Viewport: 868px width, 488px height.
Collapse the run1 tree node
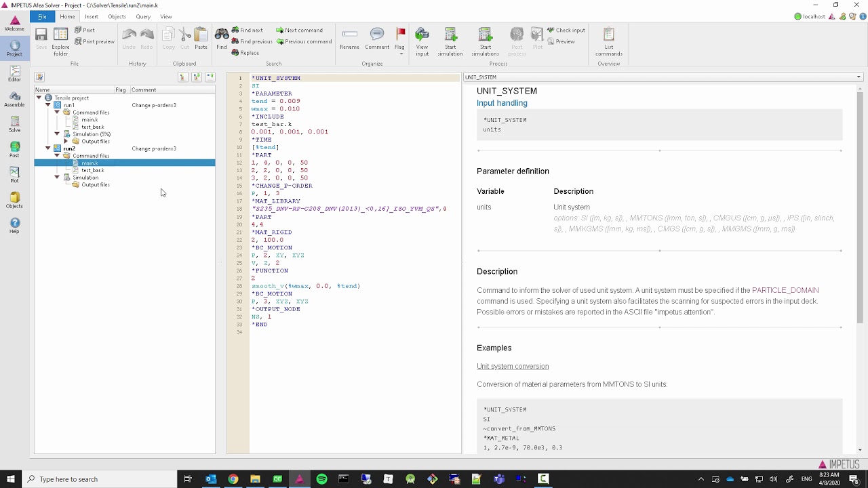tap(47, 105)
